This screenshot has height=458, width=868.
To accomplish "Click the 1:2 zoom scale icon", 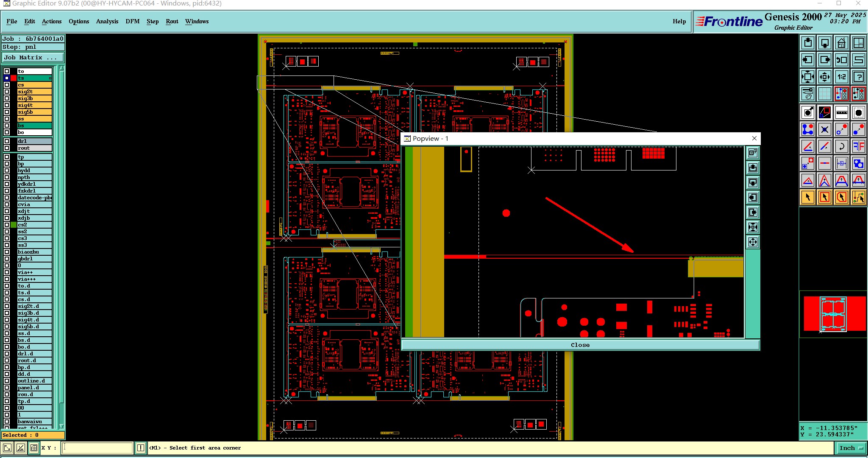I will 841,77.
